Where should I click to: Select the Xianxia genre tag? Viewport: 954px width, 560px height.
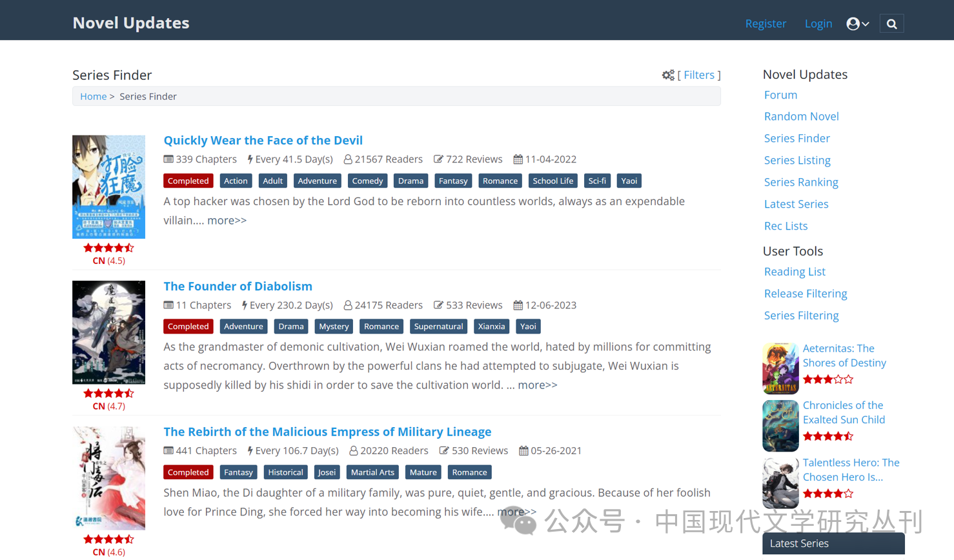point(491,326)
